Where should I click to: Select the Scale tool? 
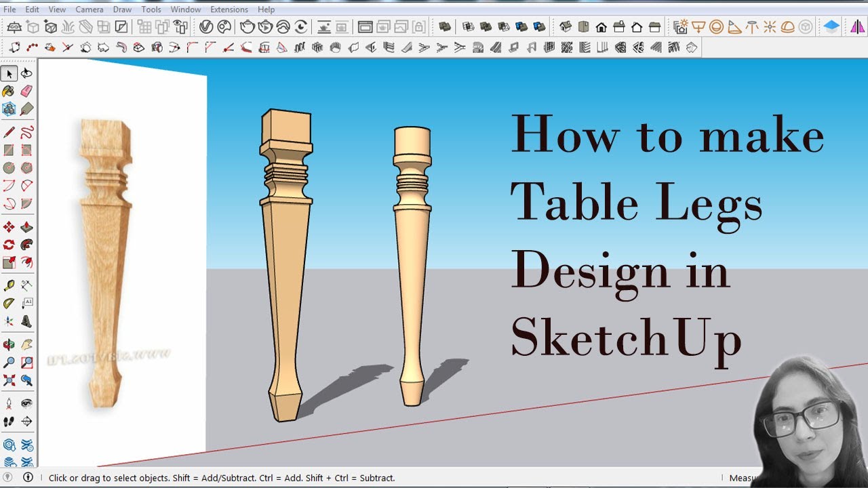pos(9,262)
